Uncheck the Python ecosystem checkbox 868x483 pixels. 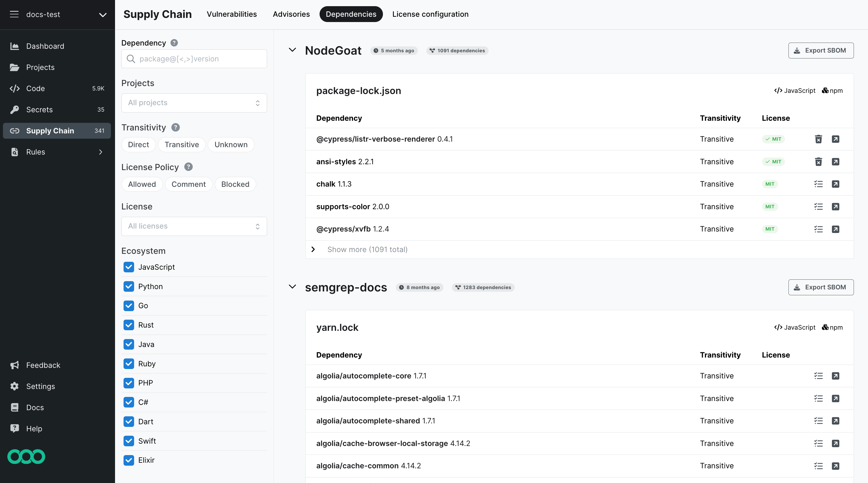[x=129, y=286]
